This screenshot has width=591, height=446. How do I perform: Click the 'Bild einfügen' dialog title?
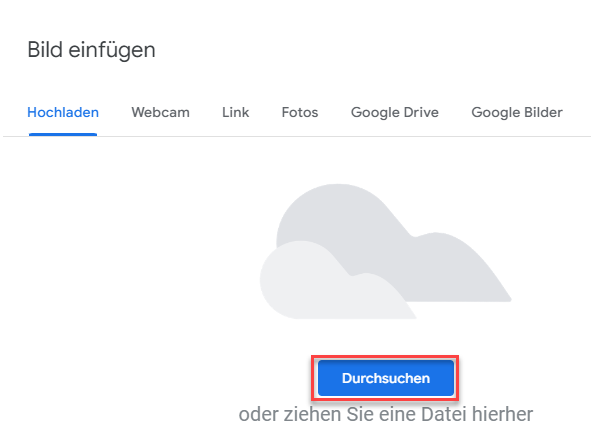click(x=91, y=50)
